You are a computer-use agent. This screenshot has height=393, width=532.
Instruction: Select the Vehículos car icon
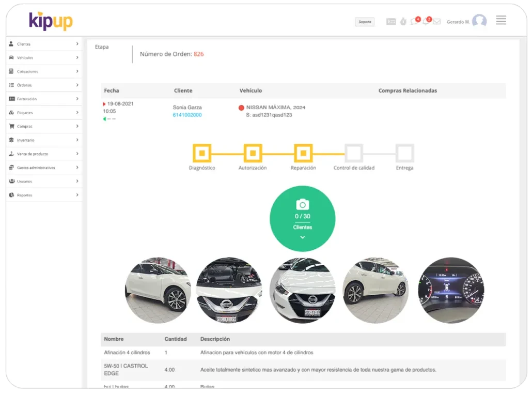[x=11, y=57]
